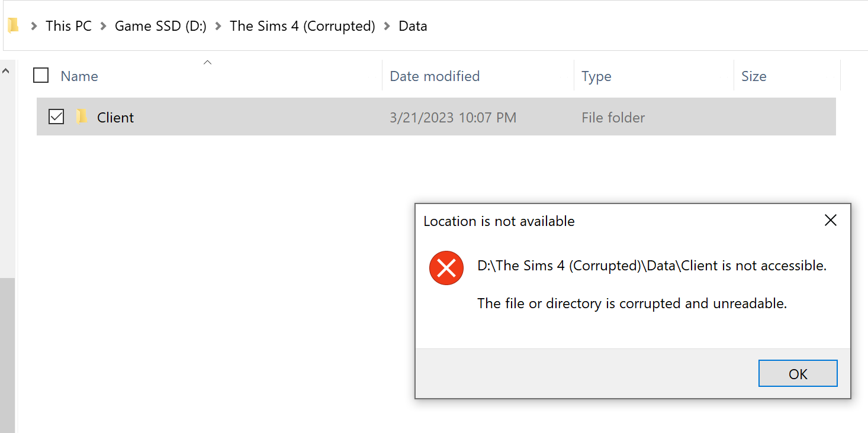Click the folder icon in the address bar

(13, 26)
